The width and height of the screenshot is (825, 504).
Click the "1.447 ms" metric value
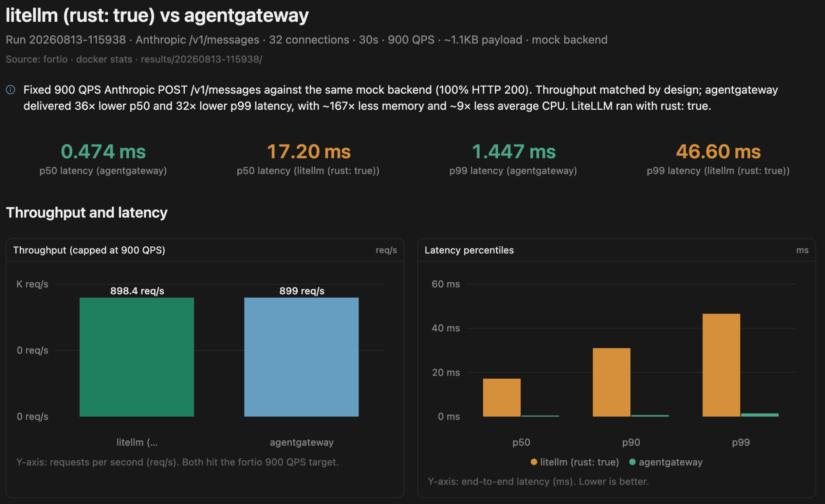(514, 151)
